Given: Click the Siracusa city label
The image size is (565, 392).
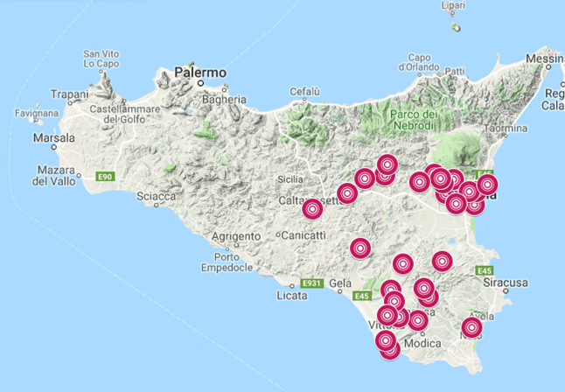Looking at the screenshot, I should pyautogui.click(x=506, y=283).
